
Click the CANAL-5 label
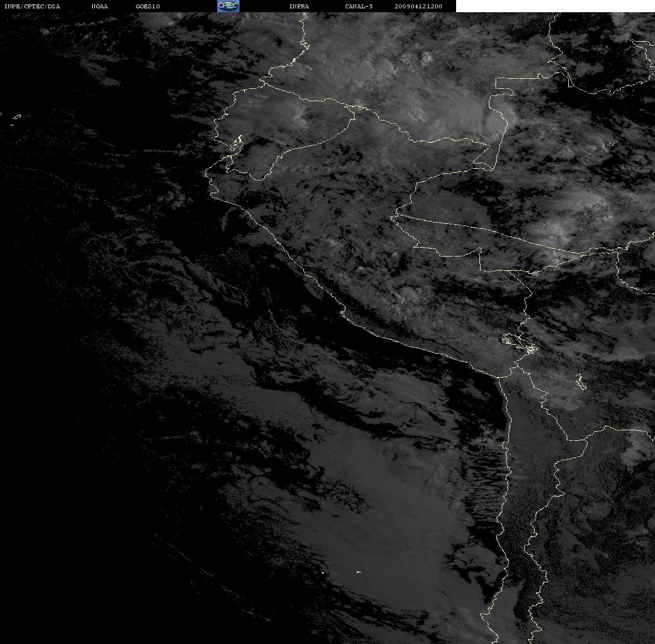(x=359, y=6)
